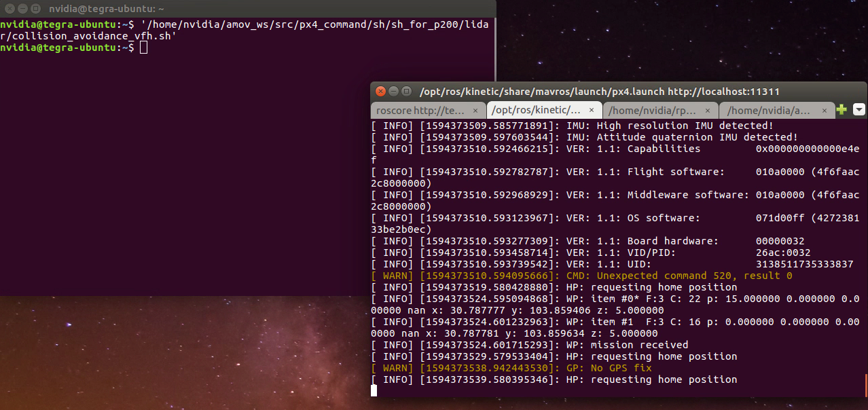Maximize the nvidia@tegra-ubuntu terminal window
The image size is (868, 410).
coord(35,9)
